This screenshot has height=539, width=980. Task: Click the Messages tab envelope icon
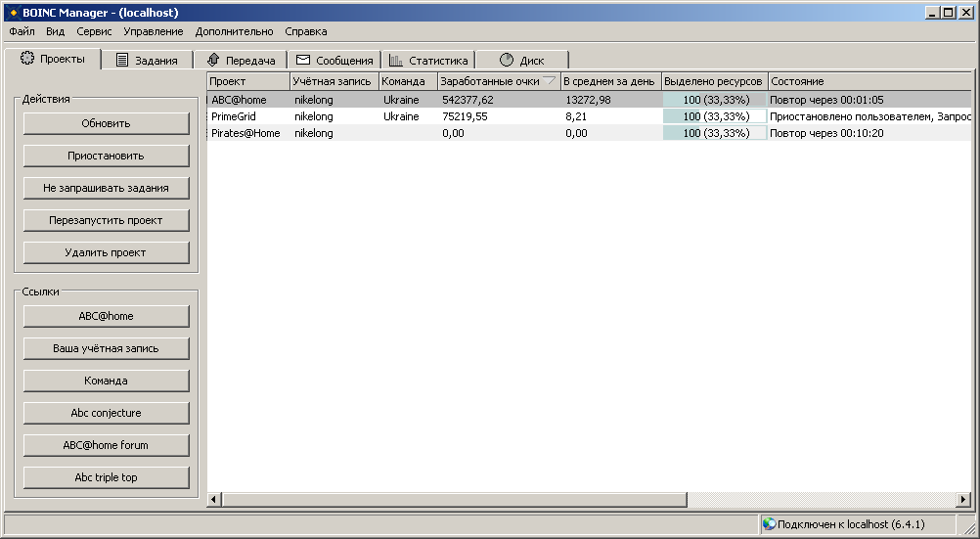point(303,60)
